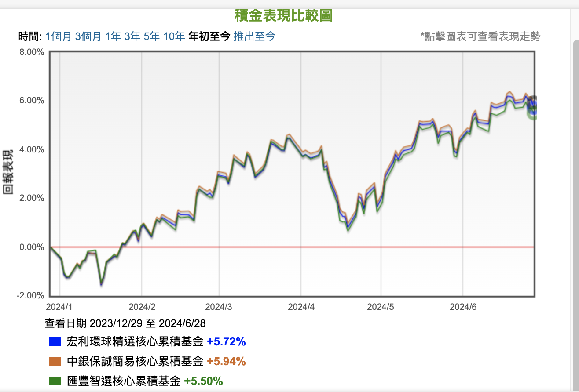Select the 1個月 time range

point(58,36)
